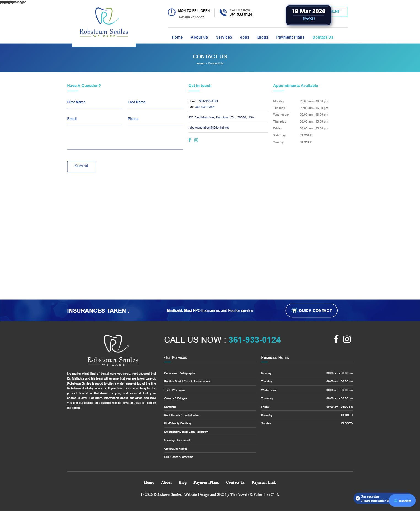This screenshot has width=420, height=511.
Task: Open Composite Fillings link
Action: [x=176, y=449]
